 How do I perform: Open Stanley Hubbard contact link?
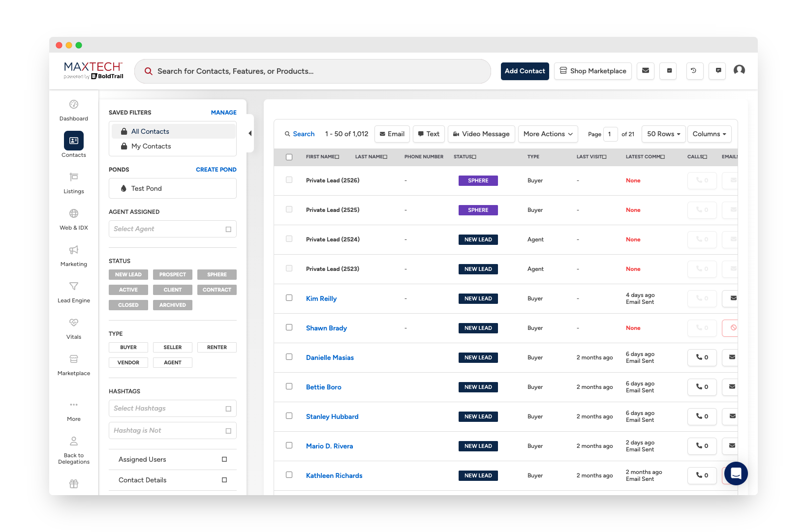click(332, 416)
